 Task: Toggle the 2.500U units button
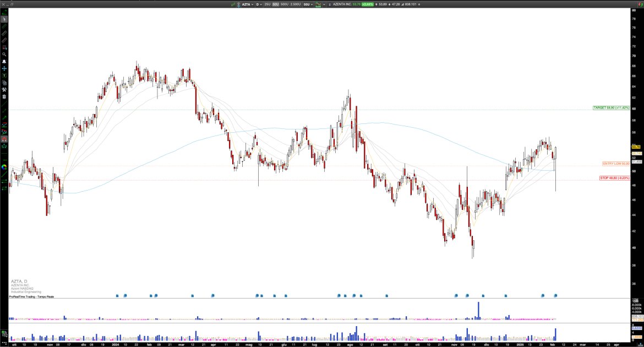tap(295, 5)
